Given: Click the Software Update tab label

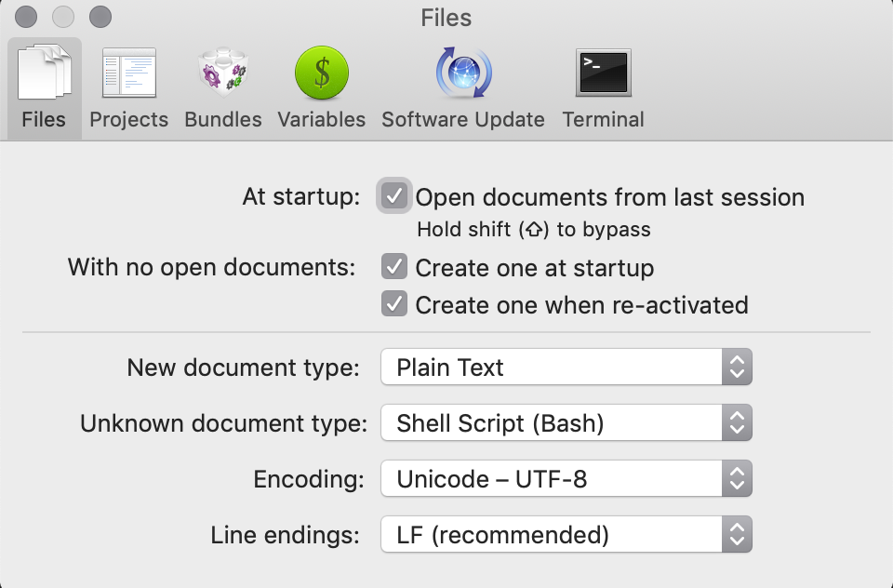Looking at the screenshot, I should click(463, 120).
